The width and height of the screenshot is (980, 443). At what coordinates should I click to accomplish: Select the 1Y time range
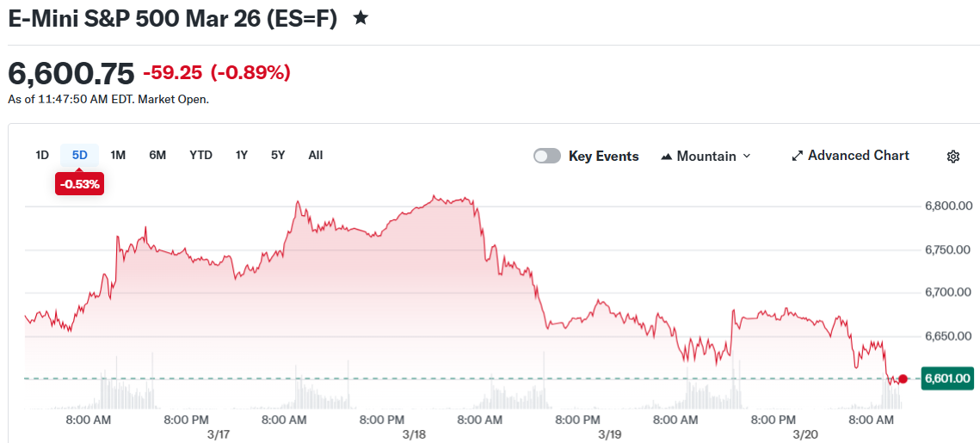coord(242,155)
